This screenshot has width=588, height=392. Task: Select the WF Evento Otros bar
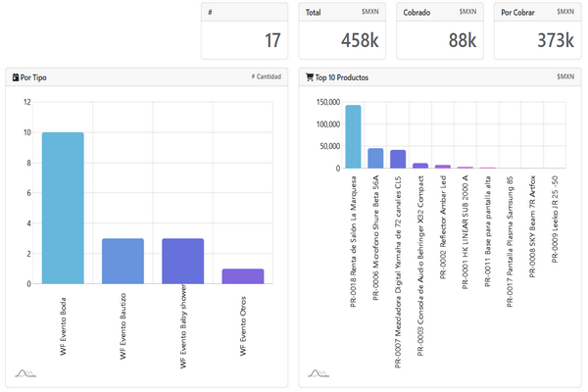242,275
